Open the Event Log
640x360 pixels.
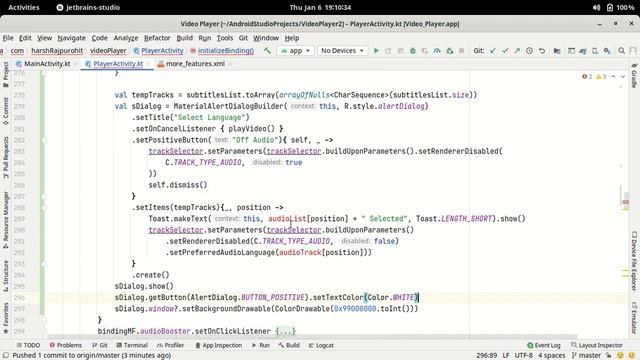point(544,345)
